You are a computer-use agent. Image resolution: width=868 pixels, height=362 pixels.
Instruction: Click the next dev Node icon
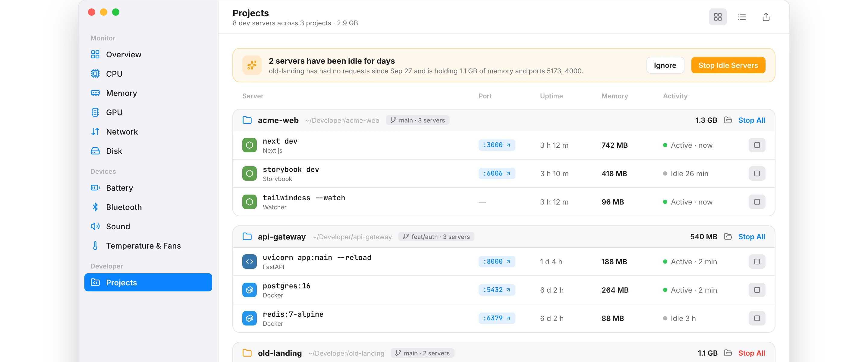pyautogui.click(x=249, y=145)
